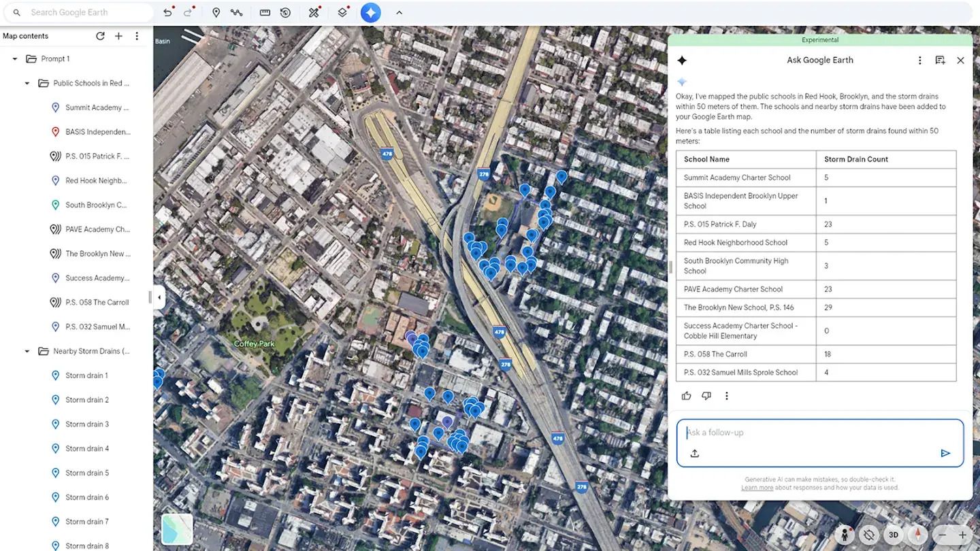The width and height of the screenshot is (980, 551).
Task: Open the map layers icon
Action: point(342,12)
